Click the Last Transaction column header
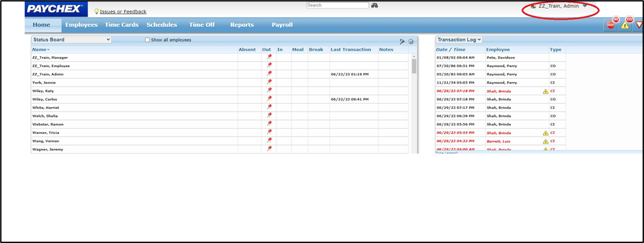Viewport: 644px width, 243px height. 351,49
